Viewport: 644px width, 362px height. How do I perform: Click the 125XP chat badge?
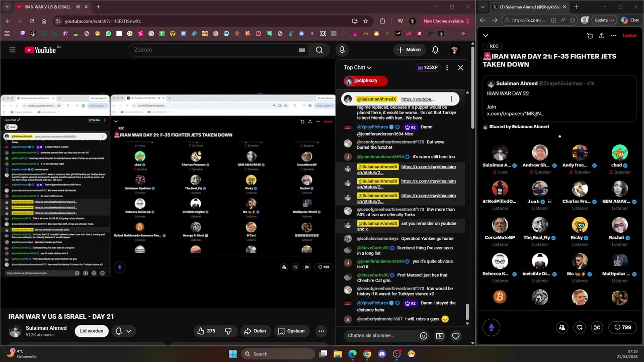pos(428,67)
